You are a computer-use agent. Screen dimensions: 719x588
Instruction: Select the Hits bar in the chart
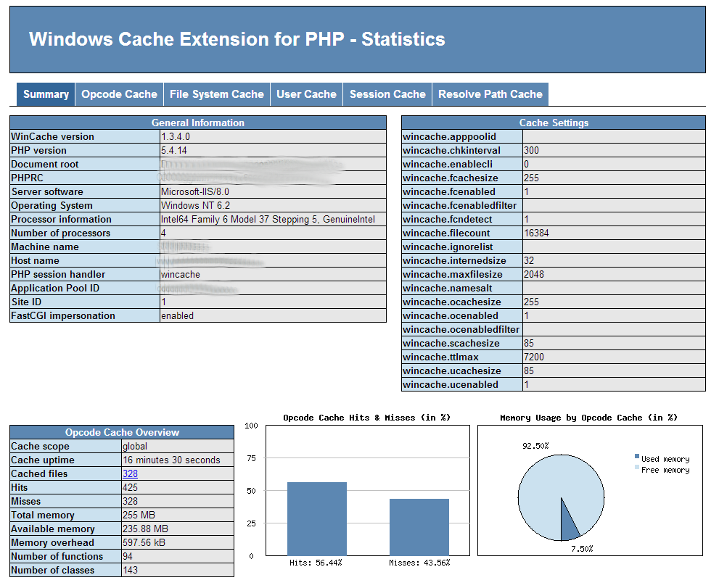(317, 519)
